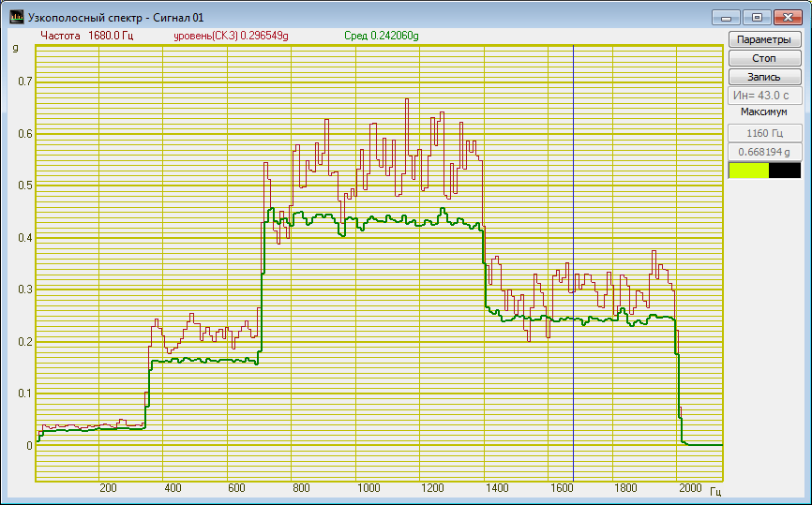
Task: Click the 2000 label on frequency axis
Action: (x=690, y=488)
